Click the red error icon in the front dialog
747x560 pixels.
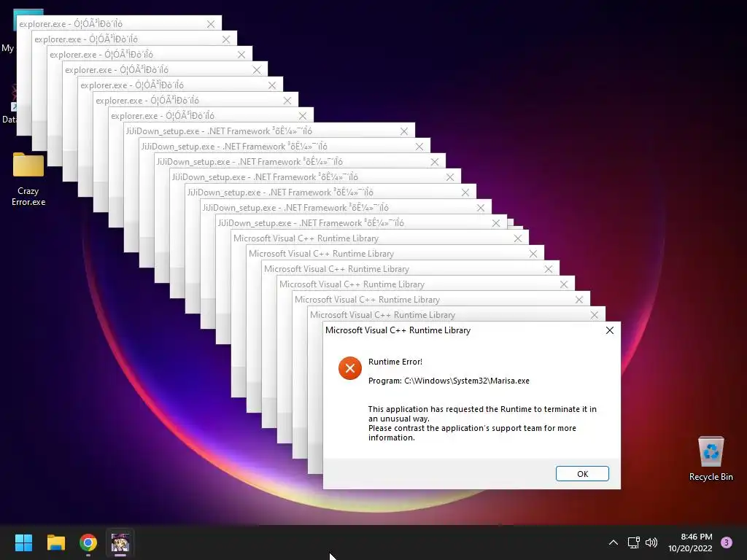(x=350, y=368)
